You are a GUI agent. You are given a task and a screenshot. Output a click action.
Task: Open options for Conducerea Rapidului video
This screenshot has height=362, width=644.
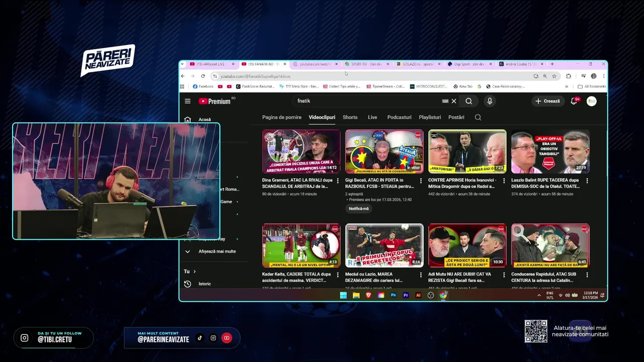pos(587,275)
